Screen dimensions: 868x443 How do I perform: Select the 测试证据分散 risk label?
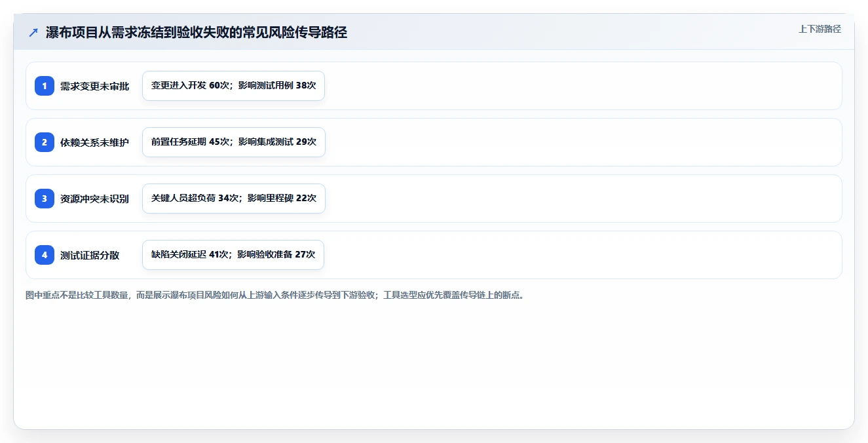pos(90,255)
